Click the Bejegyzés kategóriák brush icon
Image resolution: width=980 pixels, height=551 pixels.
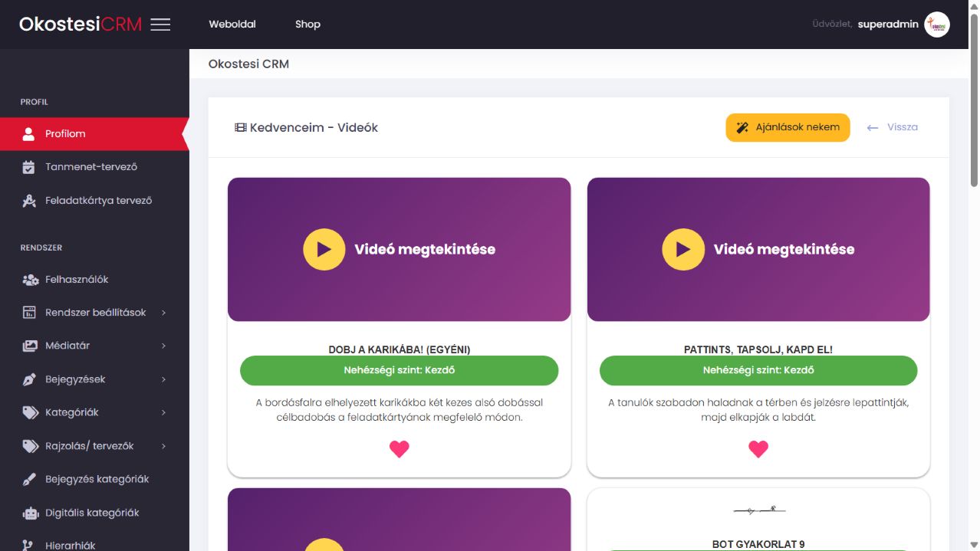(29, 480)
